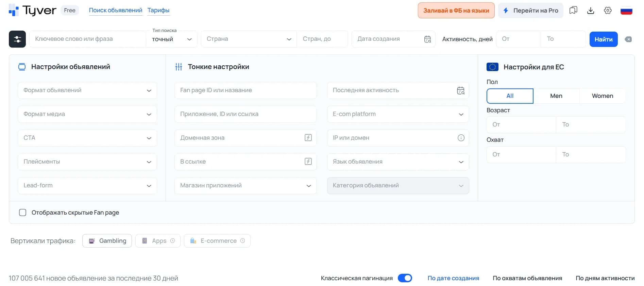
Task: Open Язык объявления dropdown
Action: pos(398,162)
